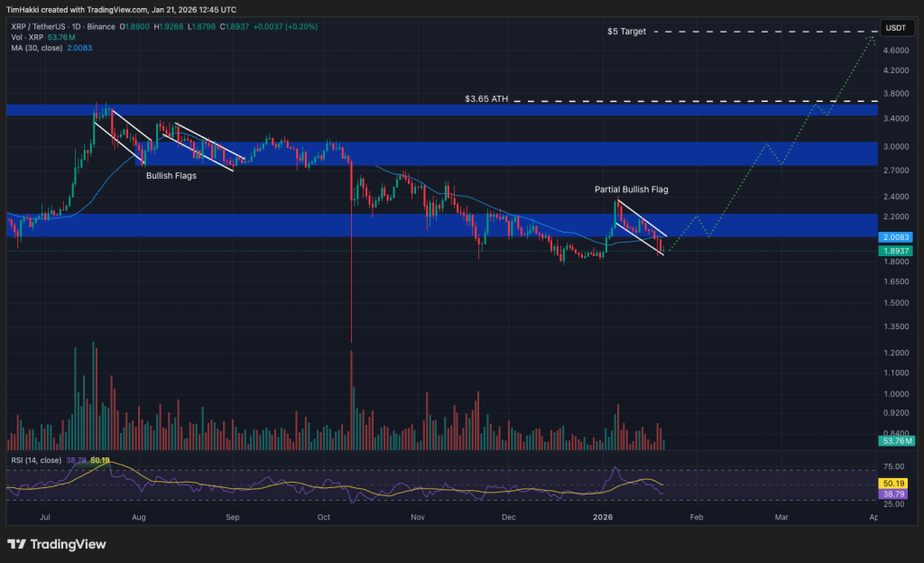Select the Bullish Flags text annotation
924x563 pixels.
[171, 176]
